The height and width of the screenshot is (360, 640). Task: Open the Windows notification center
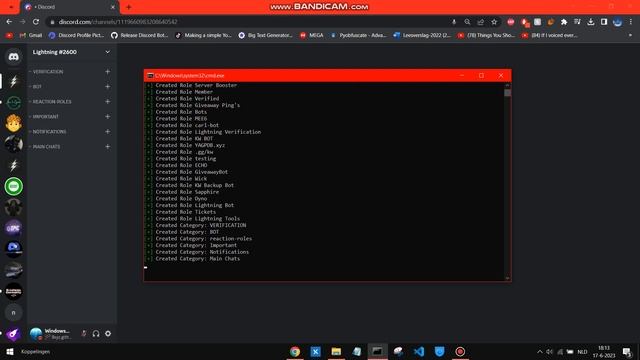[x=627, y=352]
